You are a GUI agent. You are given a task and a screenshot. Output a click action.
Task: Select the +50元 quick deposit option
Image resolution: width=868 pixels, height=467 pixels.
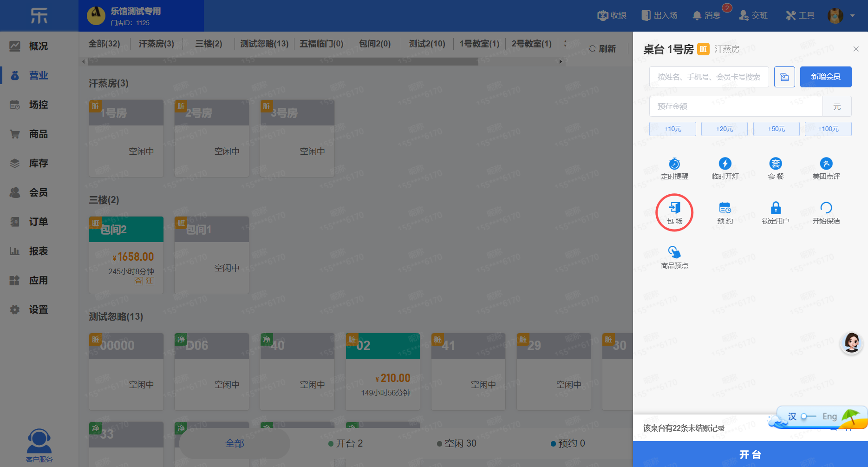(x=776, y=129)
